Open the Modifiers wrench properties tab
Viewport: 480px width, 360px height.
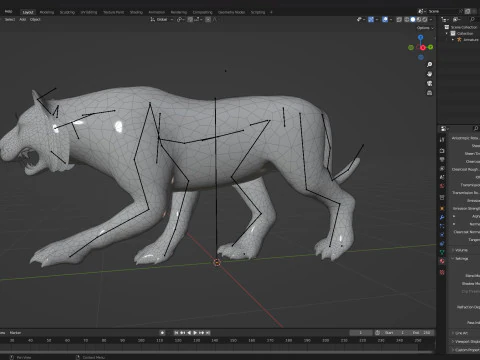tap(442, 217)
